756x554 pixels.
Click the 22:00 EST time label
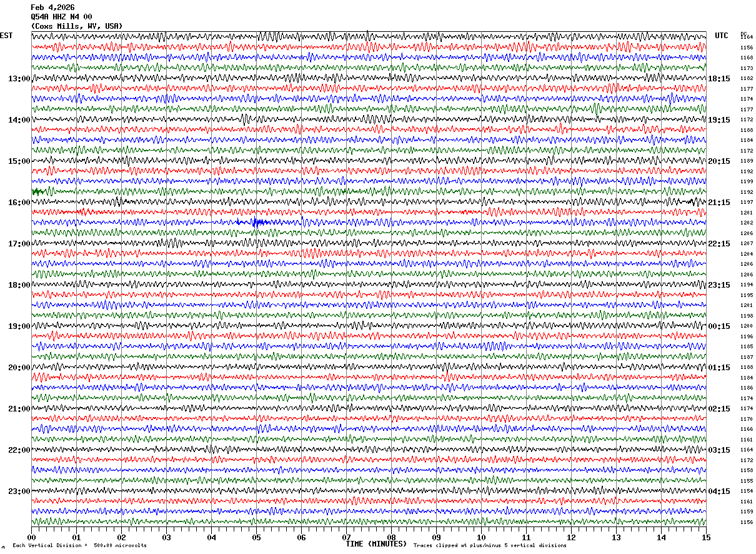pyautogui.click(x=19, y=450)
